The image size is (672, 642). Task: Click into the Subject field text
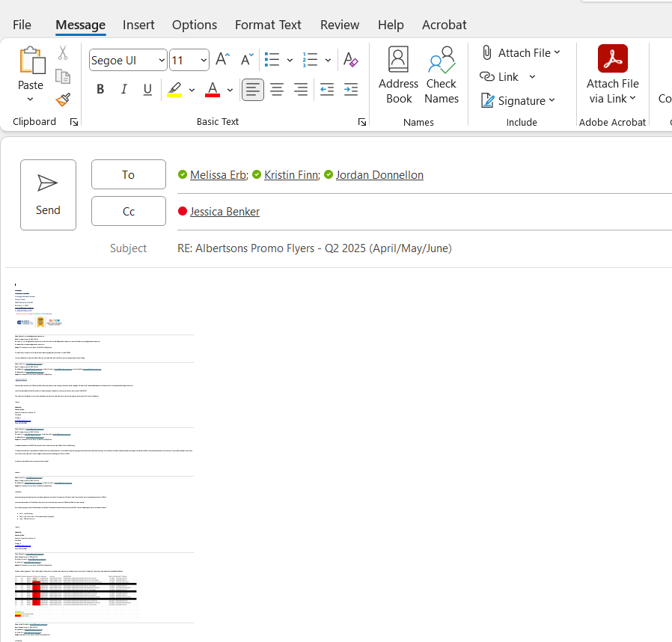click(x=314, y=248)
